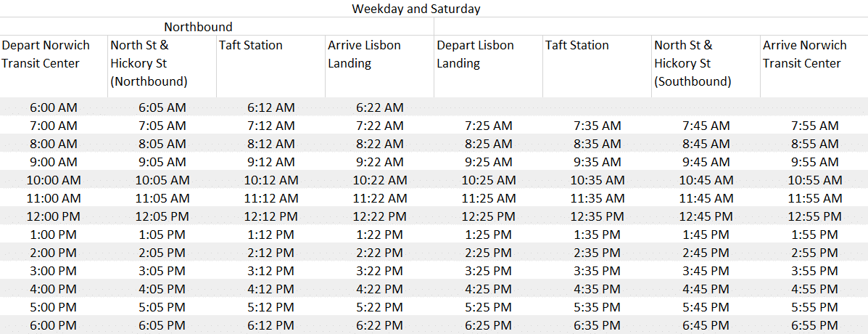Select the 8:45 AM southbound cell
The height and width of the screenshot is (334, 868).
click(706, 144)
